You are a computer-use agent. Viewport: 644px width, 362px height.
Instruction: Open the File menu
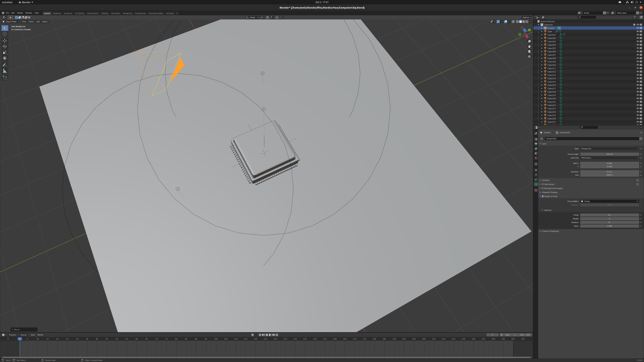tap(7, 13)
